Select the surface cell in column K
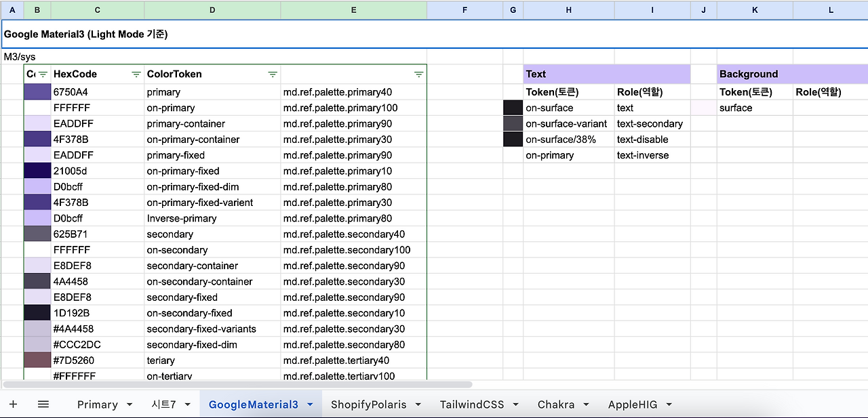Image resolution: width=868 pixels, height=418 pixels. 755,108
